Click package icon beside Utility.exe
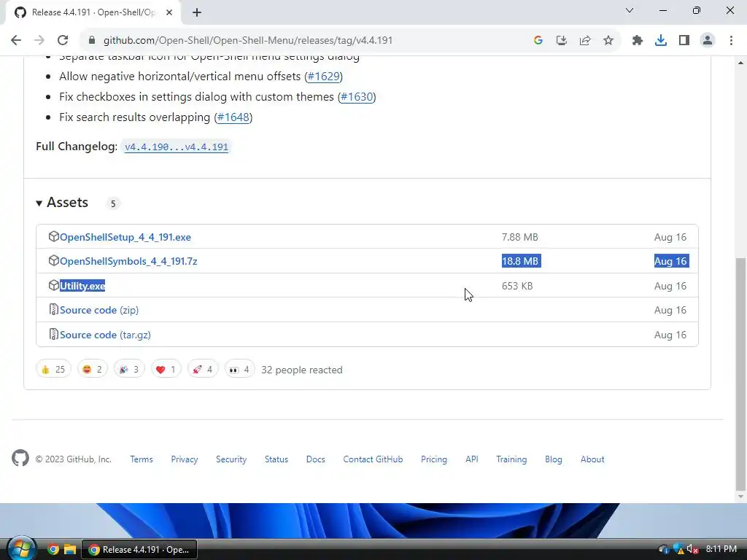Viewport: 747px width, 560px height. (x=53, y=285)
